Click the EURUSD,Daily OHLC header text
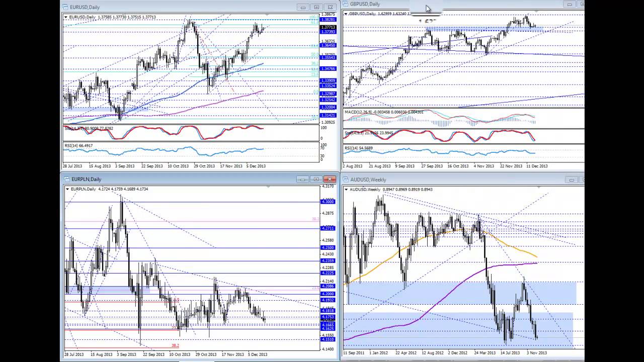This screenshot has width=644, height=362. click(x=113, y=17)
